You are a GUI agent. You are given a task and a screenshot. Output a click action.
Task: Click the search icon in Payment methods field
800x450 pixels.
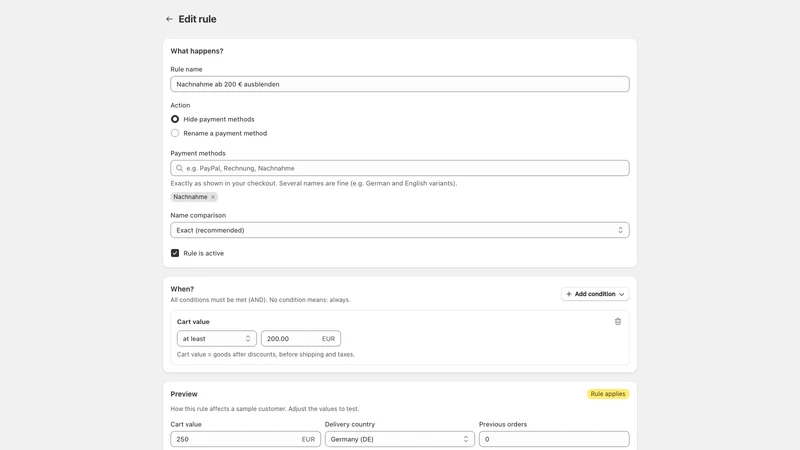180,168
